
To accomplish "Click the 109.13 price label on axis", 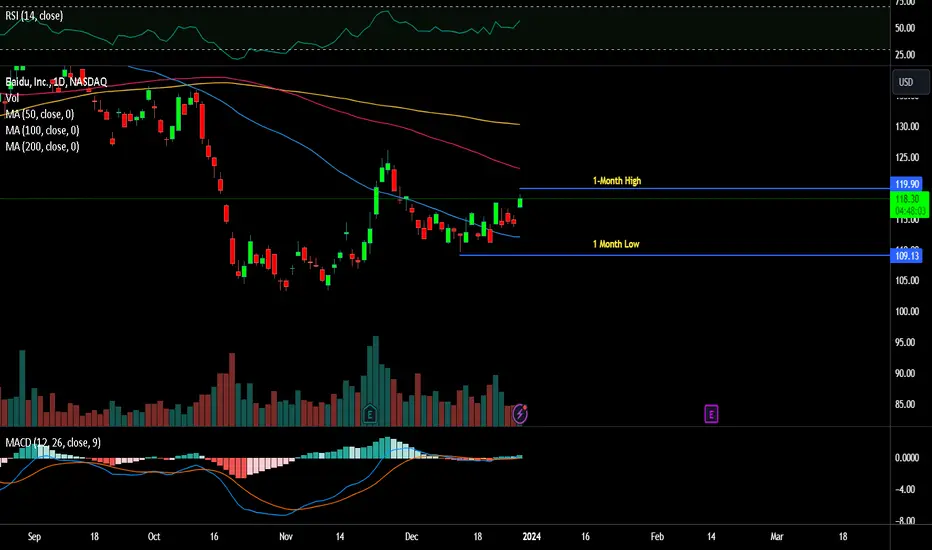I will 906,256.
